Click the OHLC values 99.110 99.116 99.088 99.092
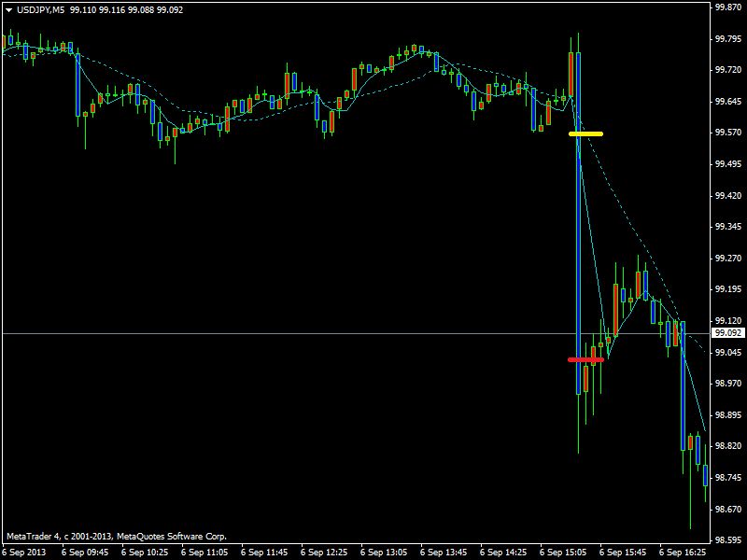The width and height of the screenshot is (747, 560). coord(126,10)
